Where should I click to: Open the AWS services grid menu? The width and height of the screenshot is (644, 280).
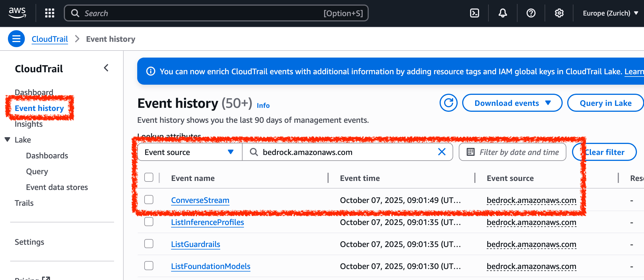(x=49, y=13)
